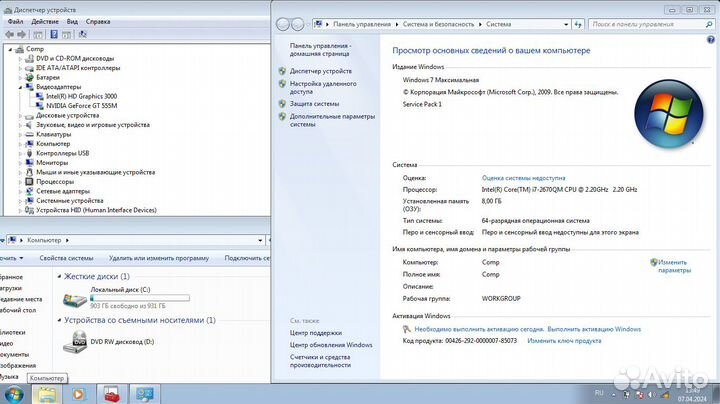The height and width of the screenshot is (404, 720).
Task: Click the search magnifier in control panel search
Action: point(709,24)
